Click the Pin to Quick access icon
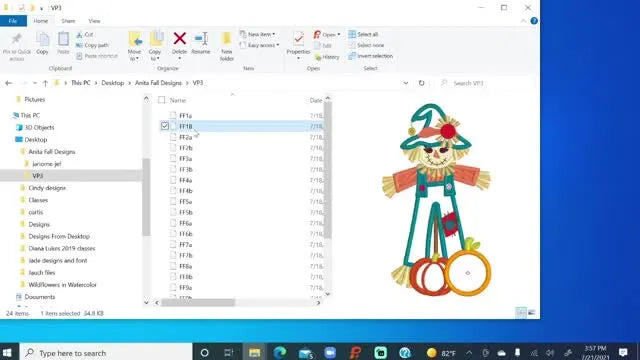 coord(17,39)
